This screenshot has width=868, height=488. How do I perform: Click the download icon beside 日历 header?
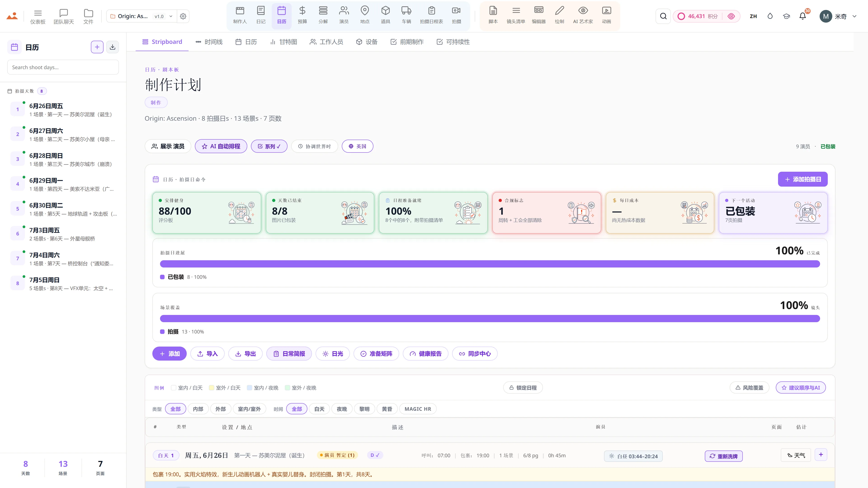pyautogui.click(x=113, y=47)
